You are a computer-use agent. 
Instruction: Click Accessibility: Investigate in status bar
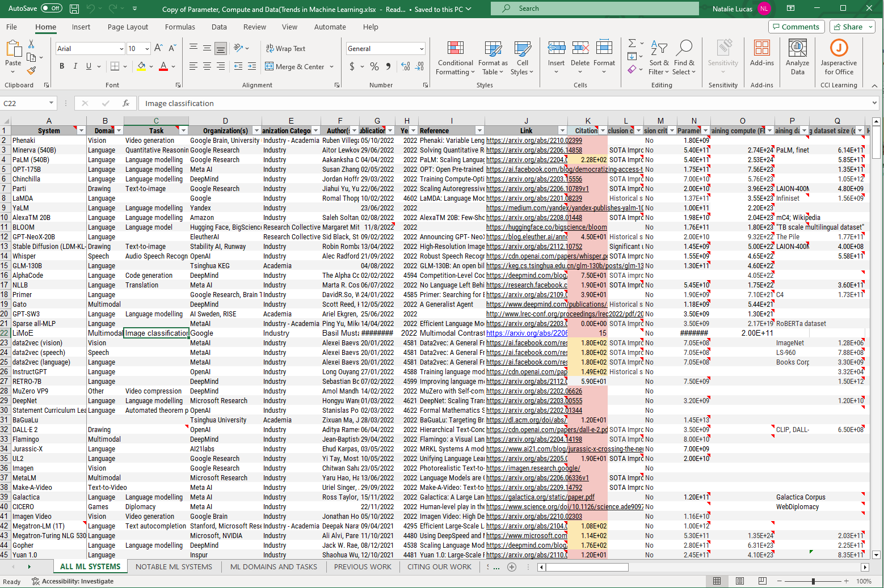pos(73,581)
